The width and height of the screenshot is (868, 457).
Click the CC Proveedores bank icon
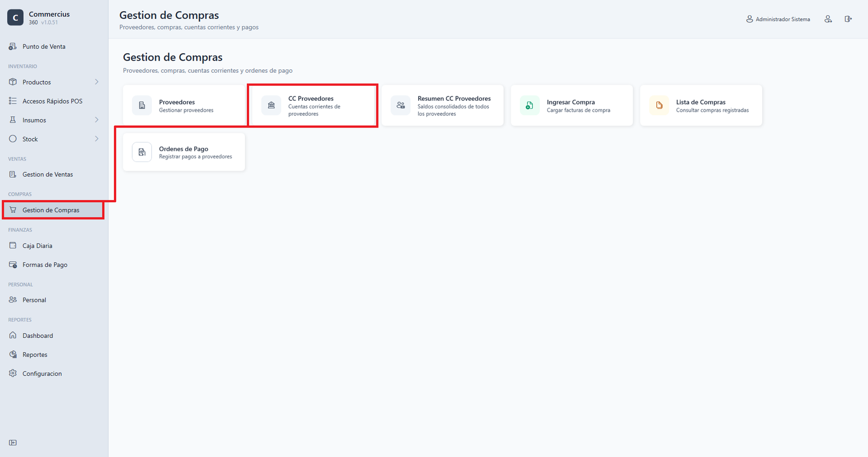(271, 106)
